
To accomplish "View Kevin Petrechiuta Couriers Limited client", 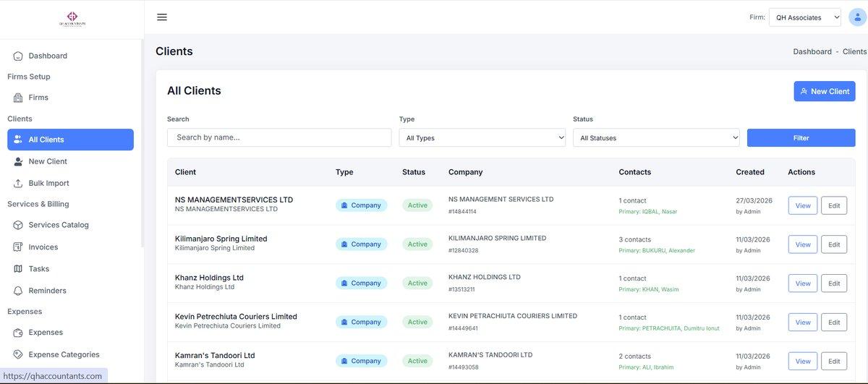I will 803,323.
